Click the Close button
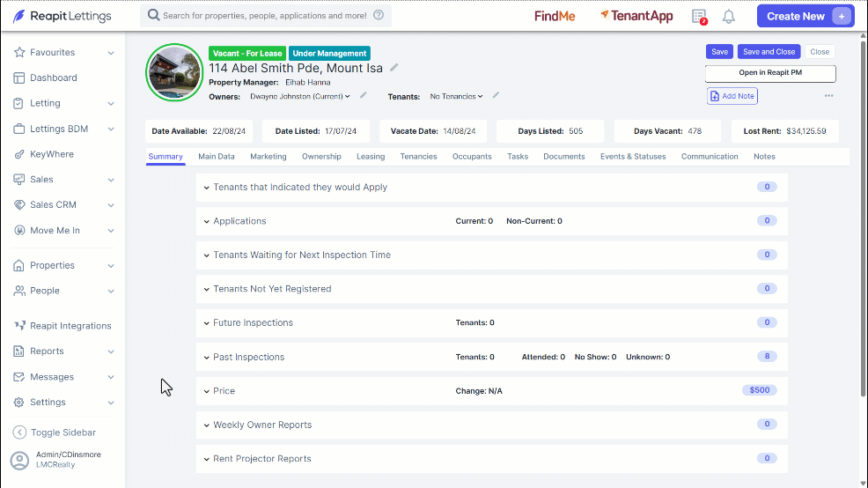Image resolution: width=868 pixels, height=488 pixels. (x=820, y=51)
